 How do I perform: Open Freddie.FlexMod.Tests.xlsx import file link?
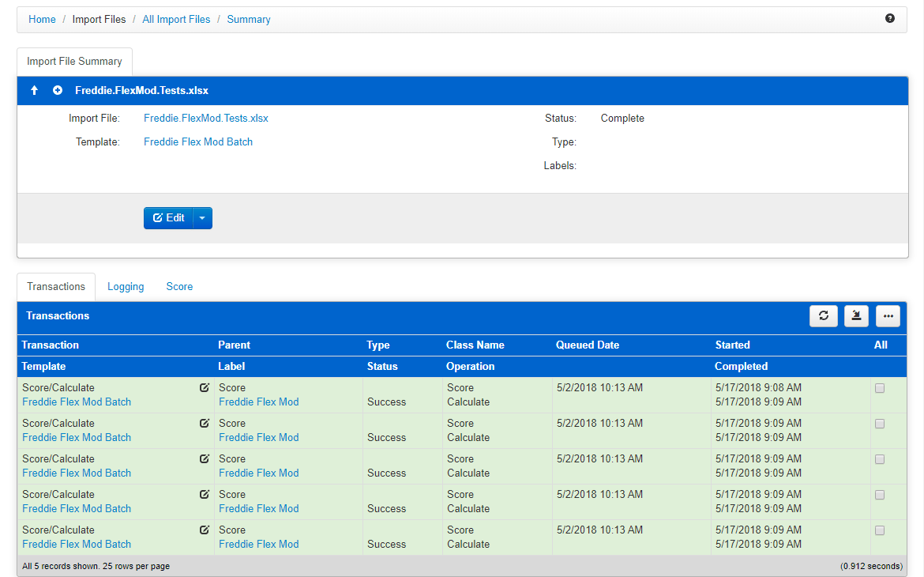point(205,118)
